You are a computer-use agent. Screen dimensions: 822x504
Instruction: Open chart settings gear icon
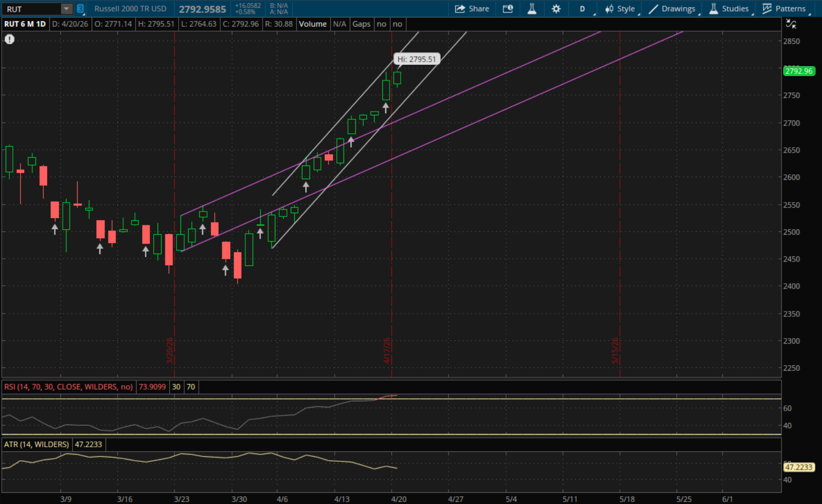[x=556, y=9]
